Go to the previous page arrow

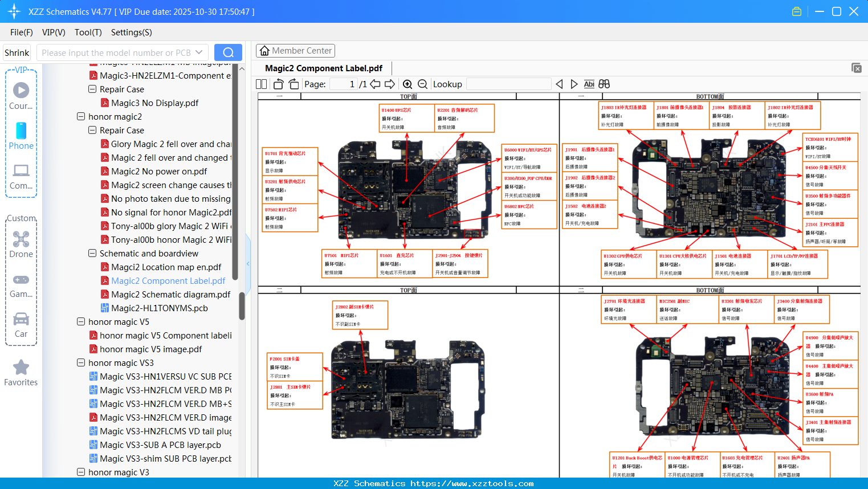[x=375, y=84]
